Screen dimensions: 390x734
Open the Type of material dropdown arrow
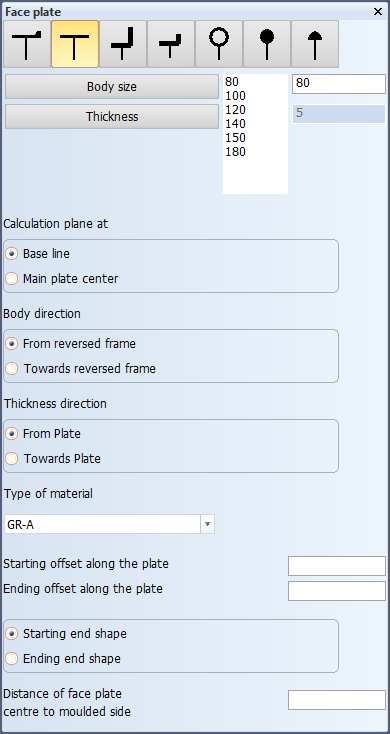pos(207,525)
